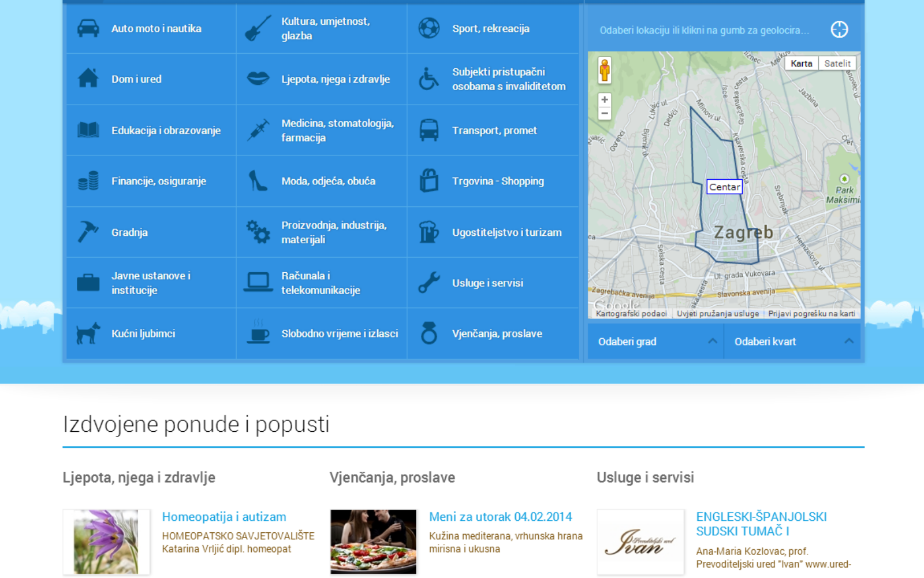Viewport: 924px width, 578px height.
Task: Zoom out on the map
Action: click(605, 113)
